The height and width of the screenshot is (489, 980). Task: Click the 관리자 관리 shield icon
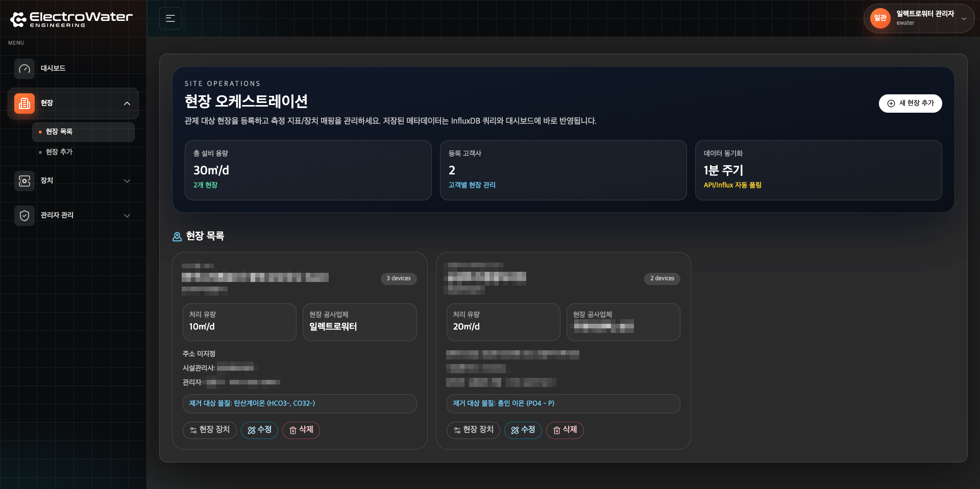[x=24, y=216]
